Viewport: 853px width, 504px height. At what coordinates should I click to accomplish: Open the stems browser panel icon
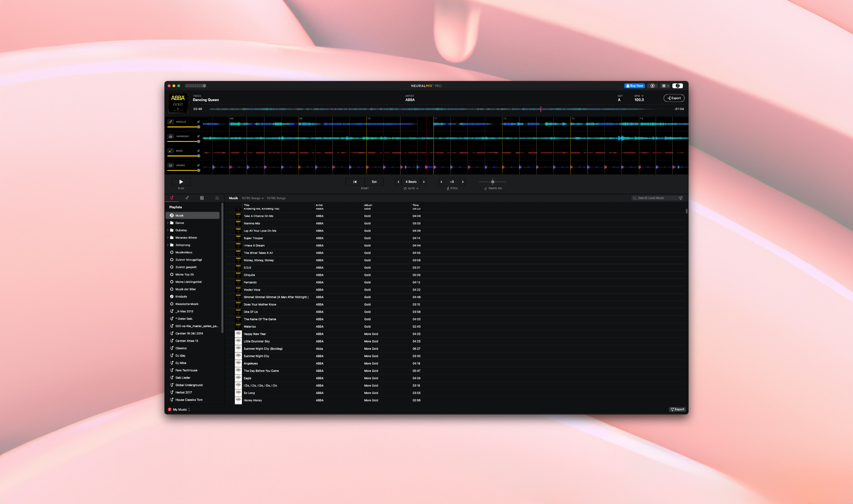(217, 198)
